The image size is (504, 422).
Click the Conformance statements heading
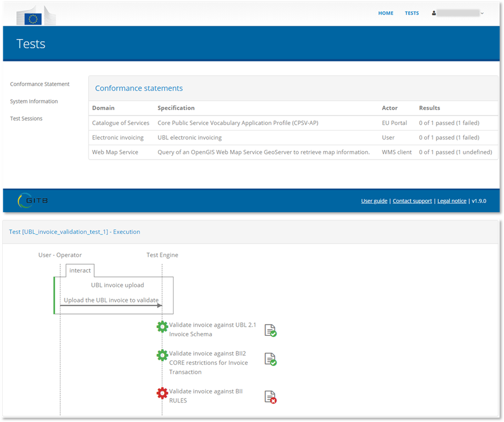[139, 88]
